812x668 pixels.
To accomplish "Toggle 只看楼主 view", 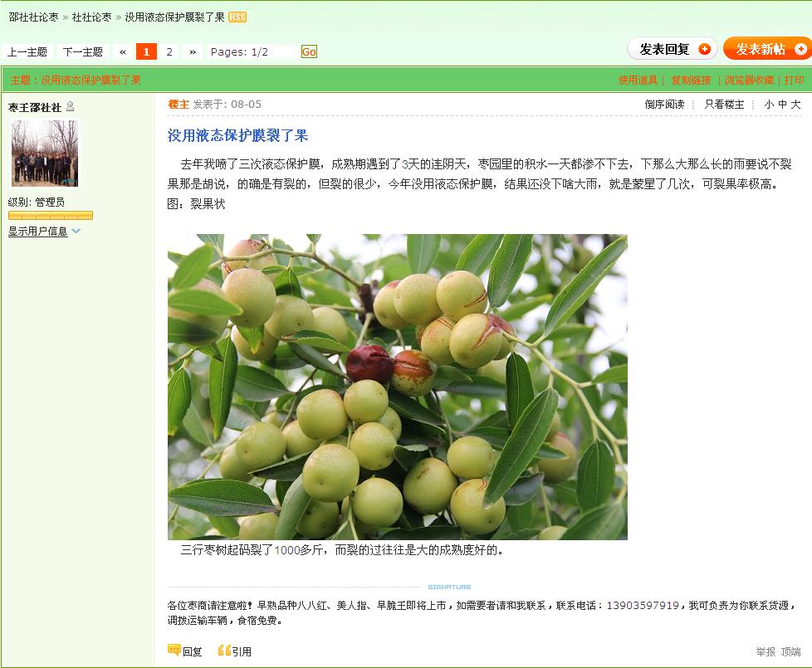I will pyautogui.click(x=724, y=105).
